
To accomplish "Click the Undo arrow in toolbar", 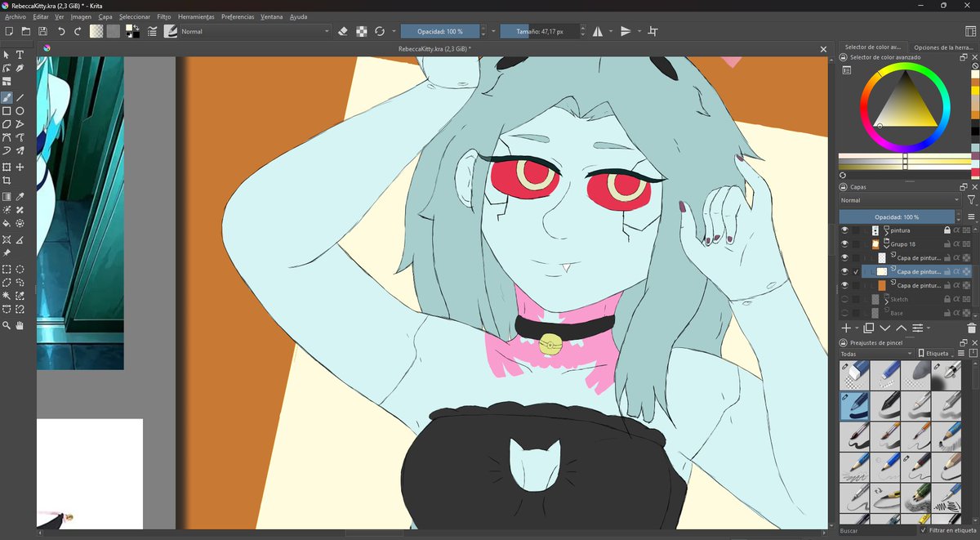I will 60,31.
